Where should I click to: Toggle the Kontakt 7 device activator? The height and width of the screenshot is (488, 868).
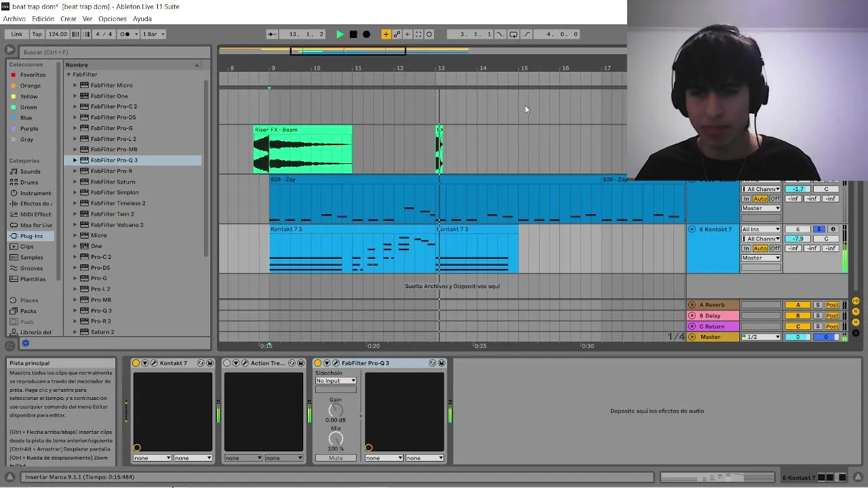tap(136, 363)
